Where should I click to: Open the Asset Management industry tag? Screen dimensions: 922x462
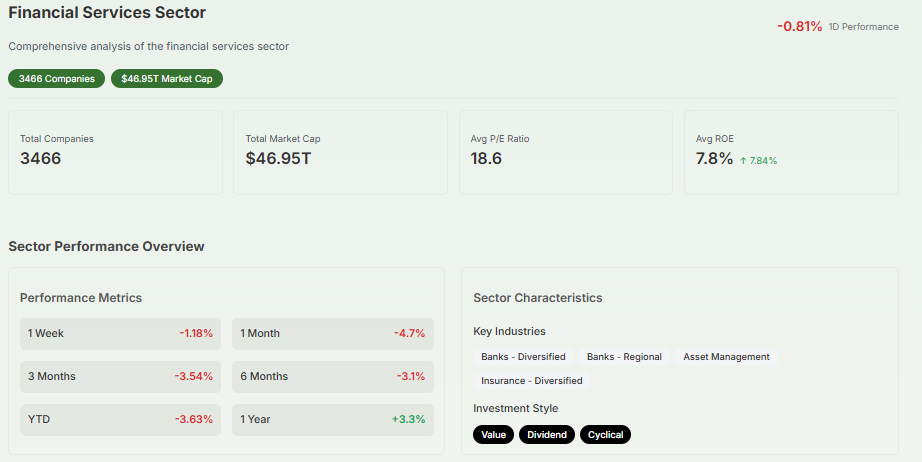[726, 357]
